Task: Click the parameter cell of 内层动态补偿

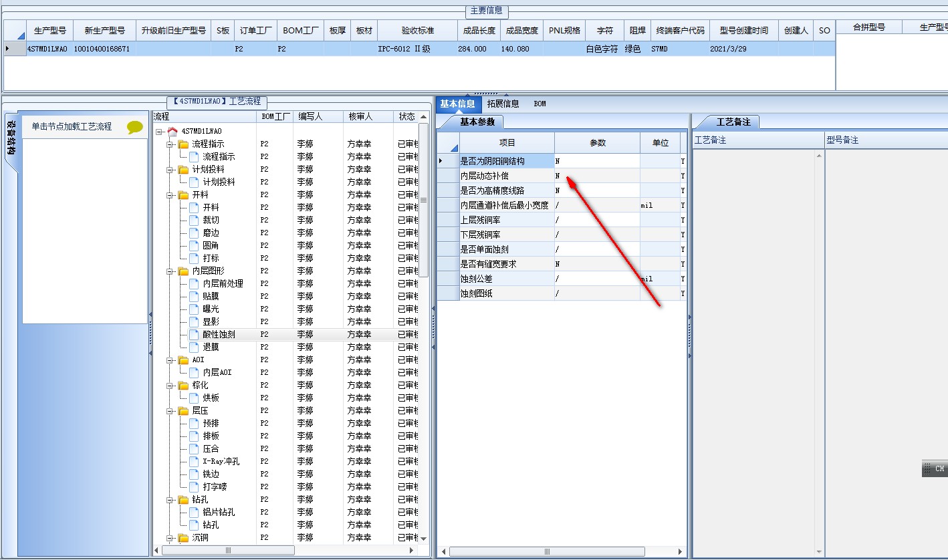Action: pyautogui.click(x=597, y=176)
